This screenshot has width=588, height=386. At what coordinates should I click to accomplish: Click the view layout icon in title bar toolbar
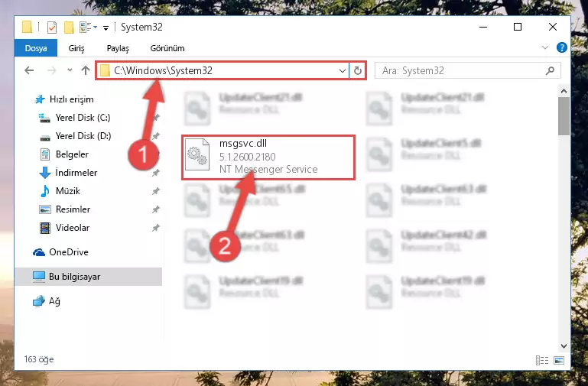click(x=86, y=27)
